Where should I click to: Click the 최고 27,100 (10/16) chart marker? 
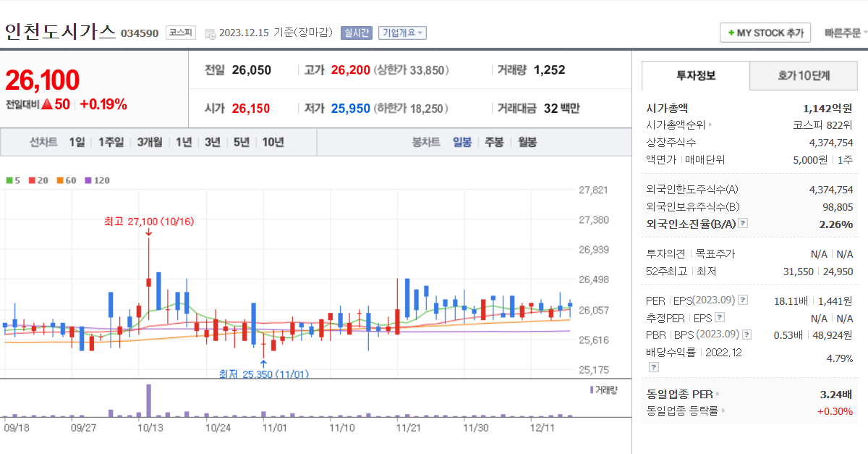(149, 222)
